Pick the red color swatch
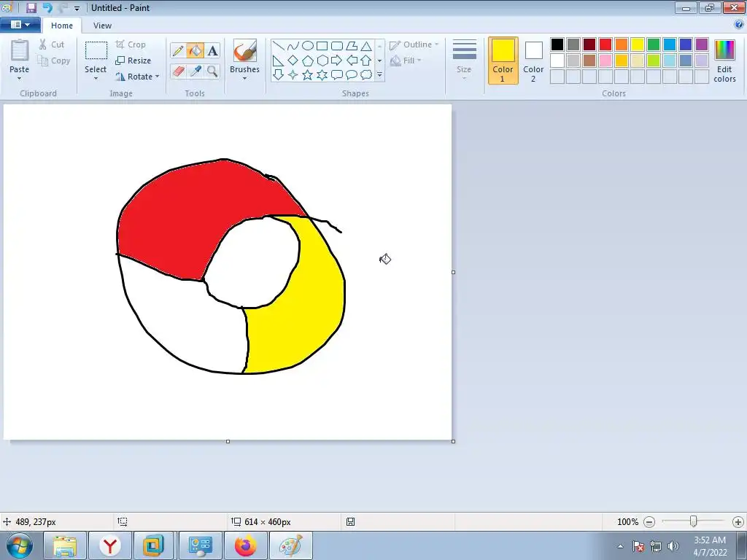747x560 pixels. 605,44
